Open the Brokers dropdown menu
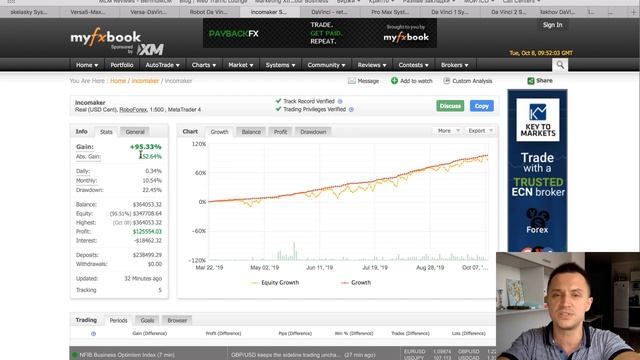640x360 pixels. point(454,65)
